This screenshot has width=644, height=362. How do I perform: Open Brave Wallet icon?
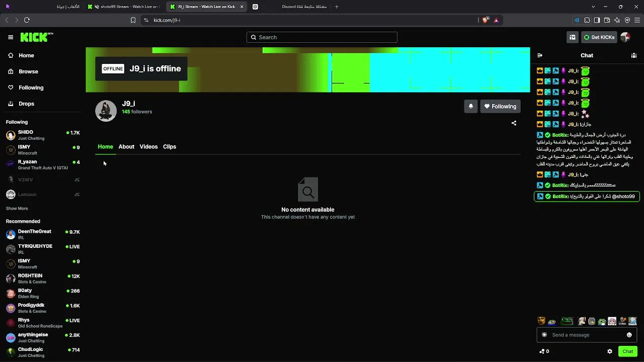607,20
